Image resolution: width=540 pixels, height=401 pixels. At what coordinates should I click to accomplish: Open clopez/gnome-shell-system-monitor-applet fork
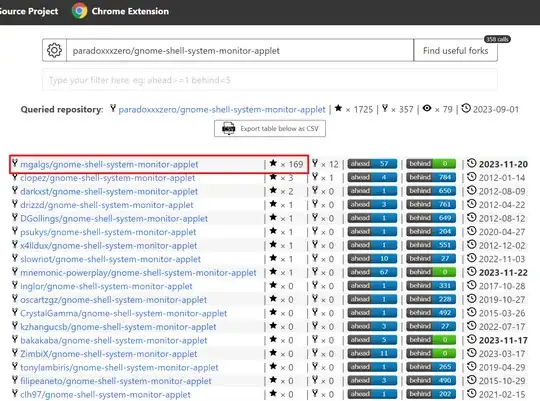click(107, 178)
